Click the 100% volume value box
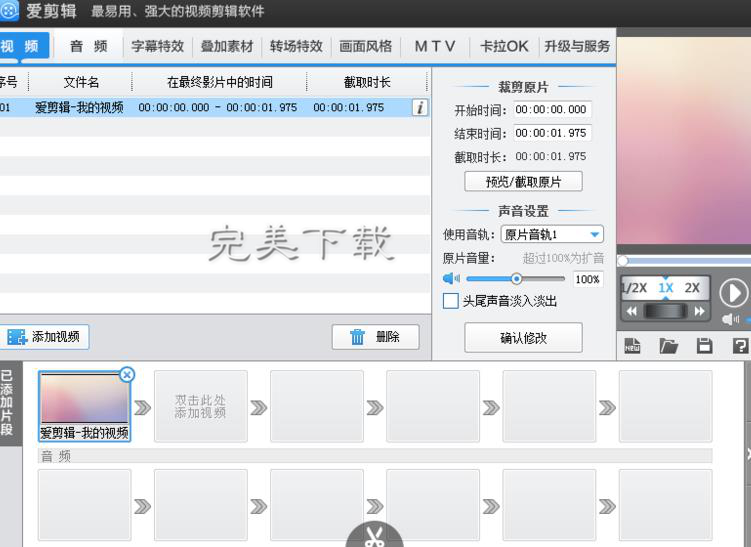 point(588,279)
